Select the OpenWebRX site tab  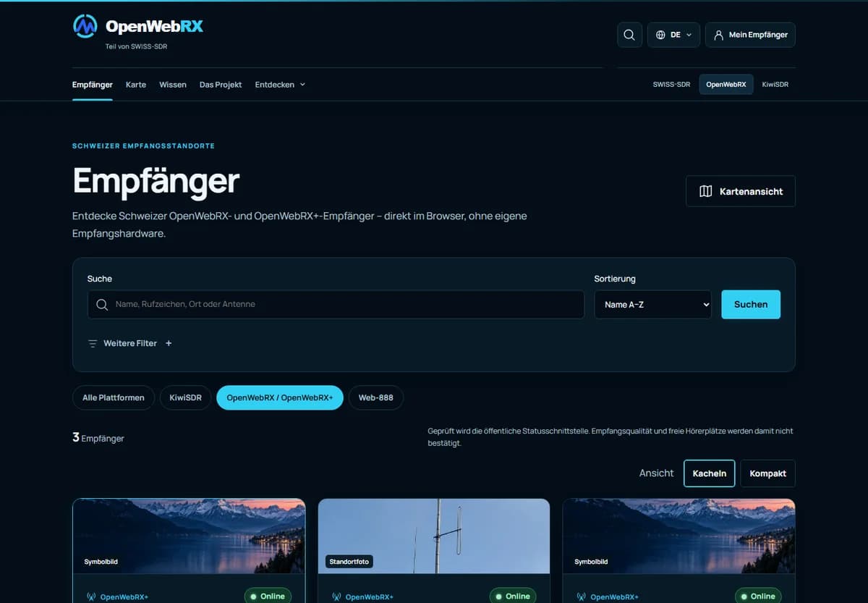(726, 85)
